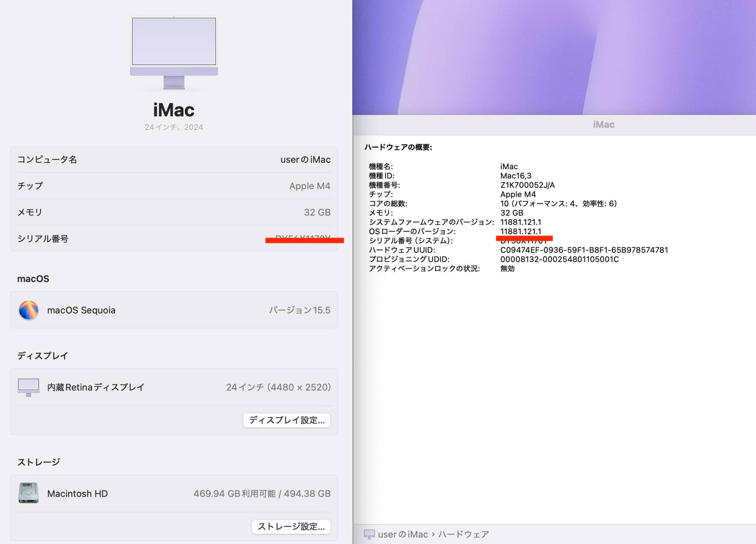Screen dimensions: 756x544
Task: Click the メモリ 32 GB row
Action: (x=174, y=212)
